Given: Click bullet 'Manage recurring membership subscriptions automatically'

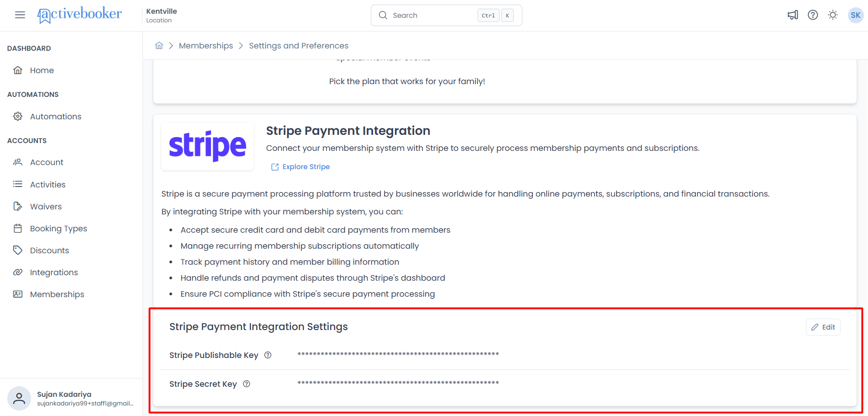Looking at the screenshot, I should pos(300,246).
